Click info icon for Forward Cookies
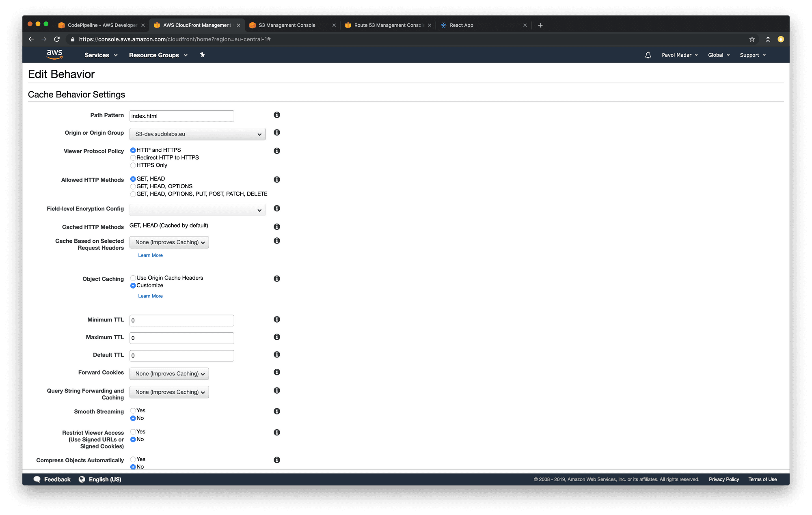 [x=277, y=372]
